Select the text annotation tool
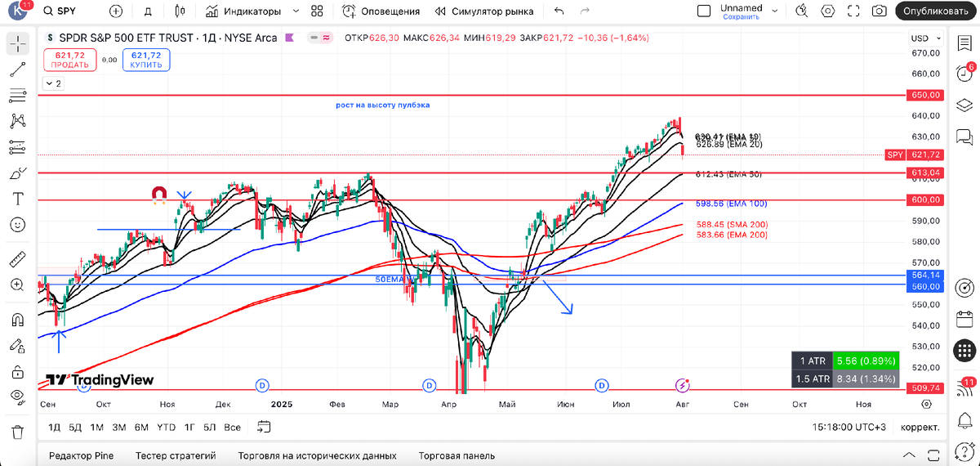The width and height of the screenshot is (980, 466). [x=18, y=199]
